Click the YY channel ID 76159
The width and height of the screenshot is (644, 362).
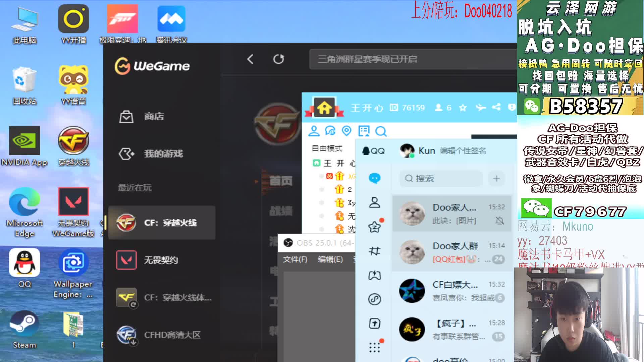pos(407,108)
